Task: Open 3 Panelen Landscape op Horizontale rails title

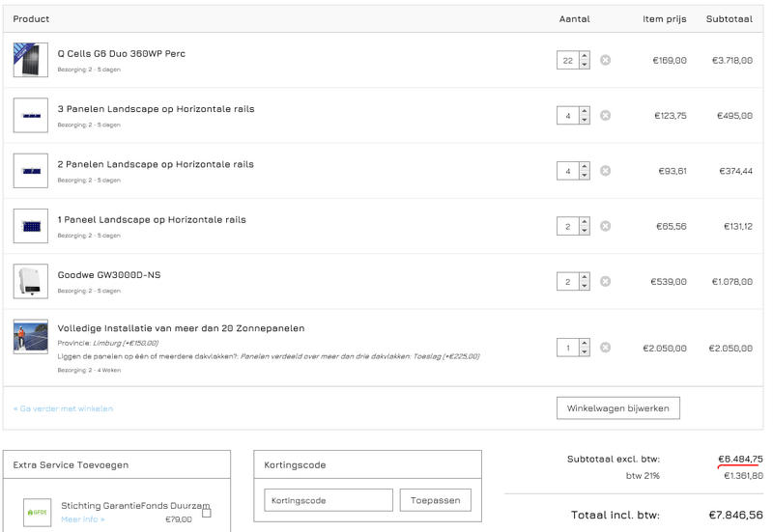Action: click(x=156, y=109)
